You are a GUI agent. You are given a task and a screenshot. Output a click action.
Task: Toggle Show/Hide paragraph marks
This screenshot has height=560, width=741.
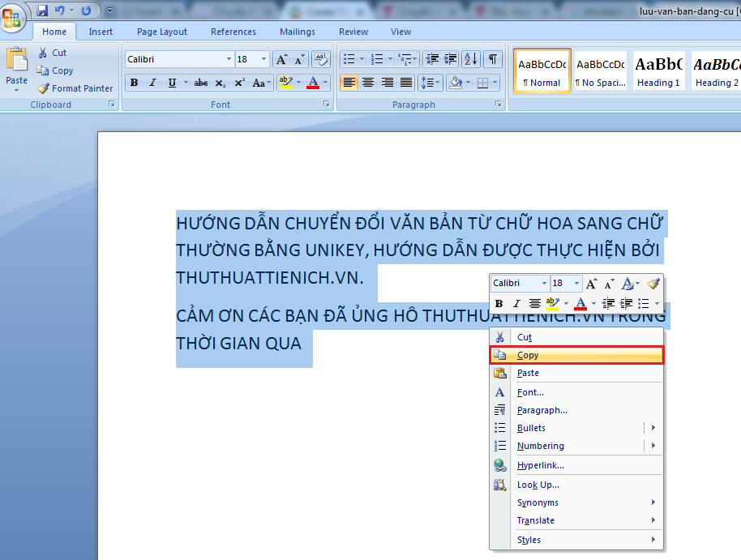click(492, 59)
